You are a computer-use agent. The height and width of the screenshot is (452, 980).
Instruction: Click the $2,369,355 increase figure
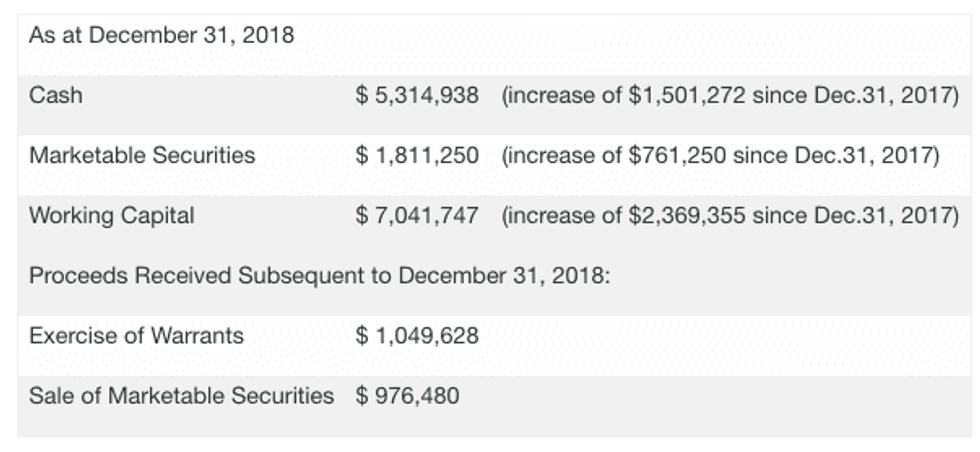coord(686,216)
